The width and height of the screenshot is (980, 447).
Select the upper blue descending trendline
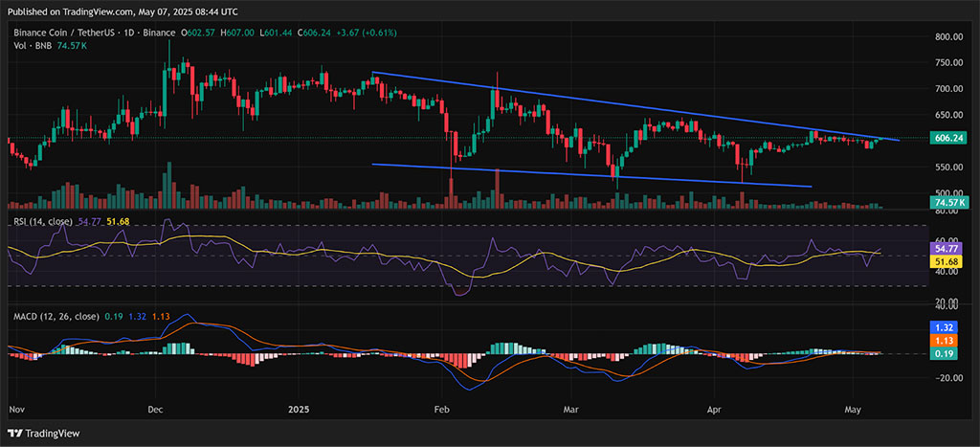click(x=635, y=106)
